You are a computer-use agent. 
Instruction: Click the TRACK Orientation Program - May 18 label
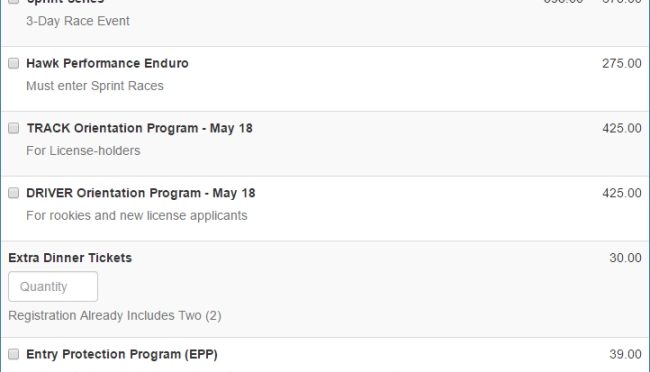click(140, 128)
